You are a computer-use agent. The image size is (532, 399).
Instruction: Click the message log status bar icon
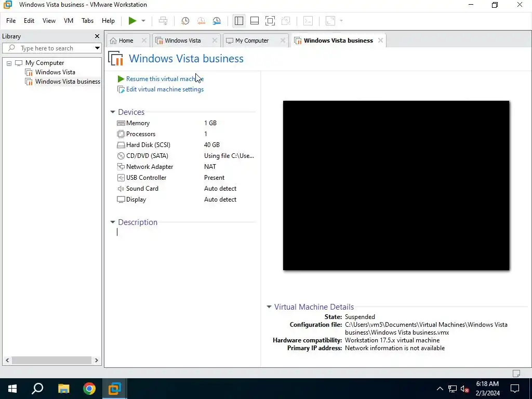coord(516,373)
